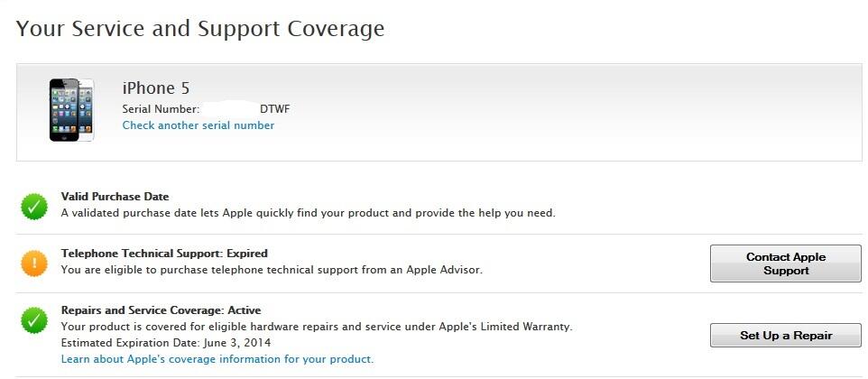Click the Serial Number label text
The image size is (868, 379).
161,109
